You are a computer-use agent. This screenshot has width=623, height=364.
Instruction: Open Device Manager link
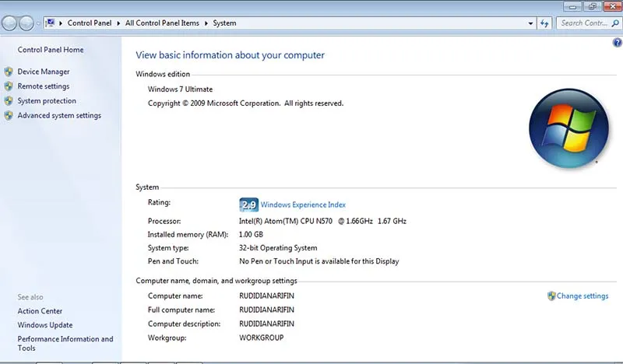44,72
